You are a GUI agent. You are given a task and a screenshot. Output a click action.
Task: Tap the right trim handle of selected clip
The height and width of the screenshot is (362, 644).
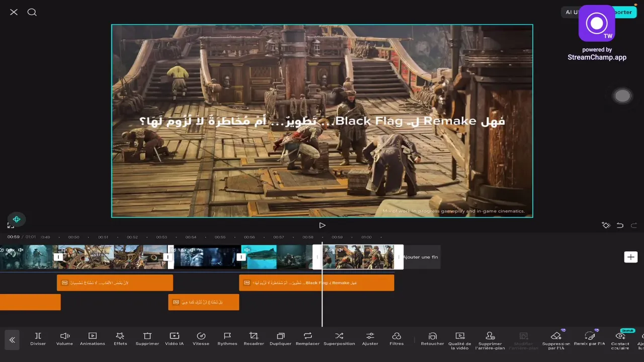coord(399,257)
